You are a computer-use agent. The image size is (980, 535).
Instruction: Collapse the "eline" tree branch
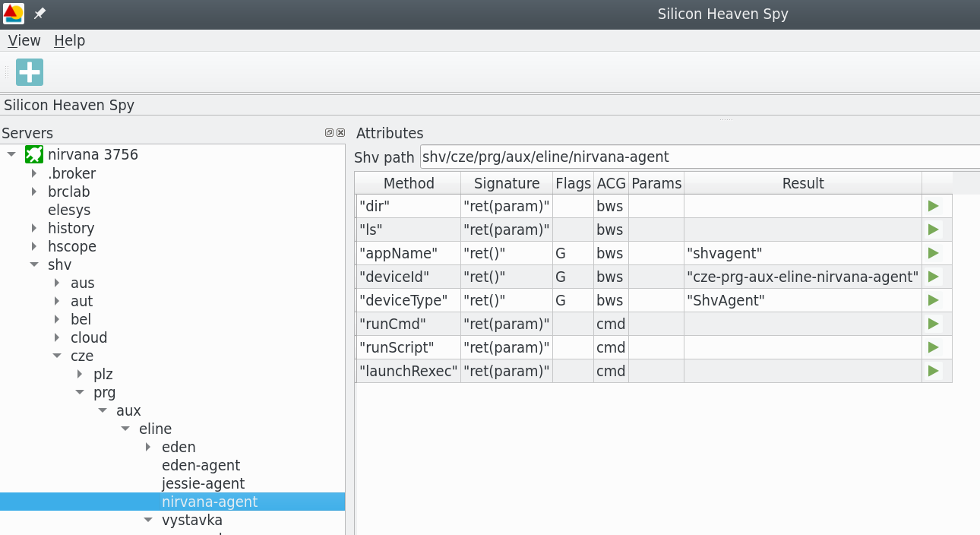click(x=125, y=429)
